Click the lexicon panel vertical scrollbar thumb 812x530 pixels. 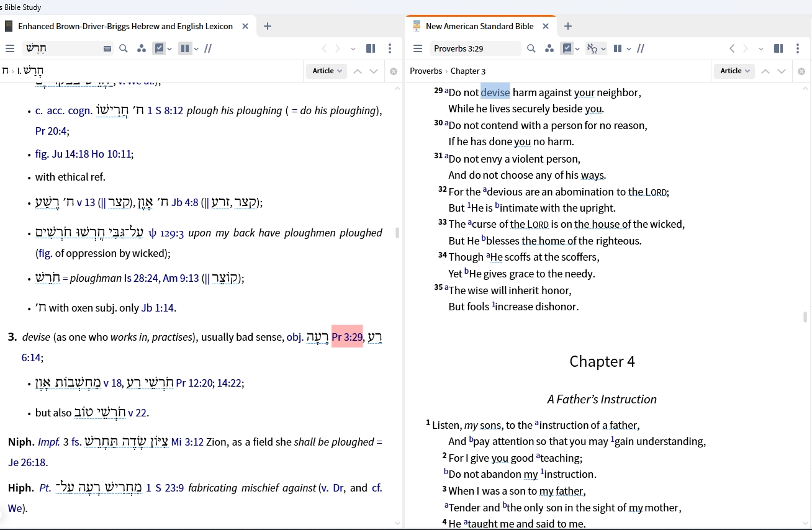[x=397, y=233]
